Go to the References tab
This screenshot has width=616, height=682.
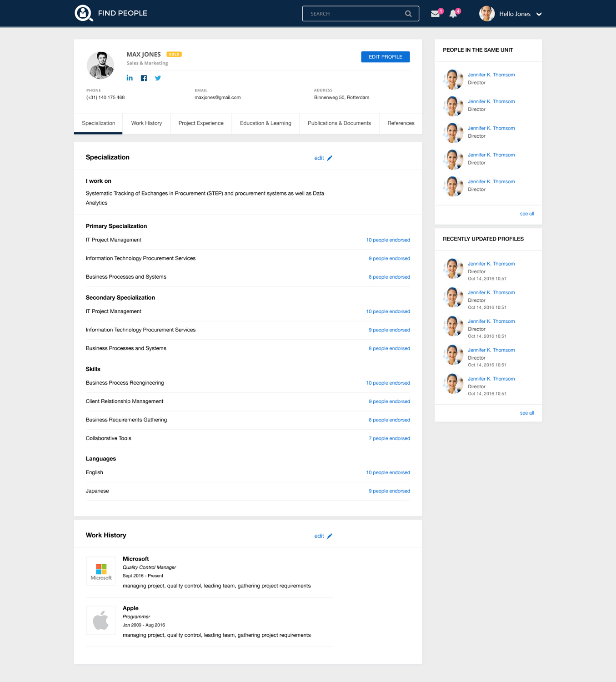[x=401, y=123]
